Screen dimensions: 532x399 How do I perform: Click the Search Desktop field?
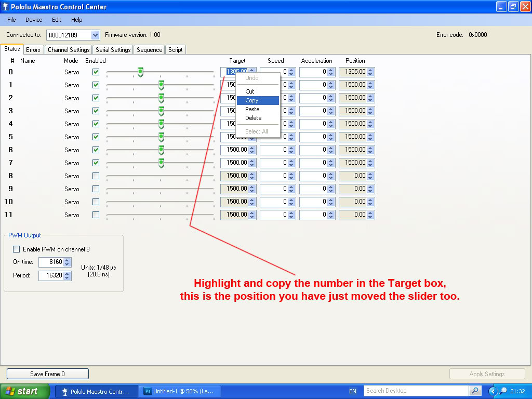click(416, 391)
